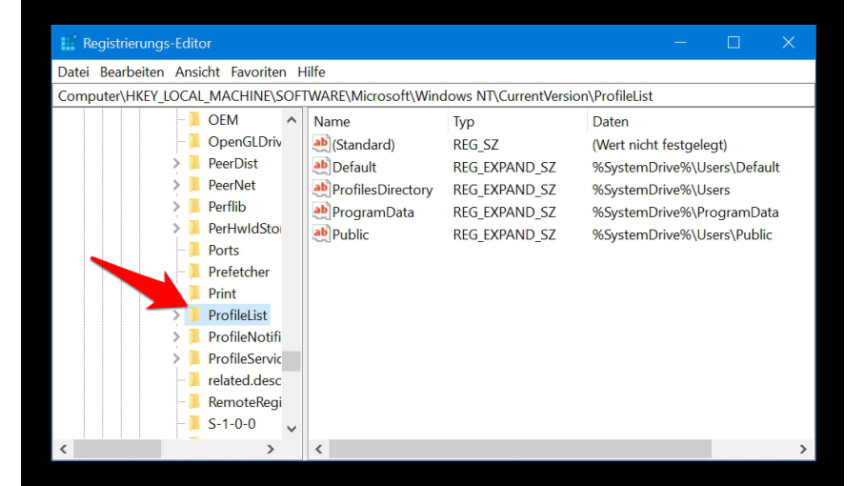This screenshot has width=864, height=486.
Task: Click the tree pane scroll down arrow
Action: coord(291,429)
